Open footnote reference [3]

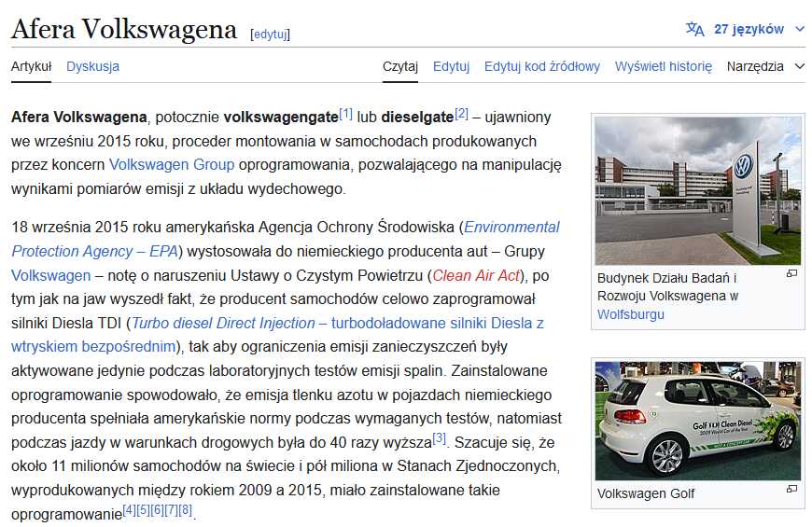pyautogui.click(x=440, y=438)
